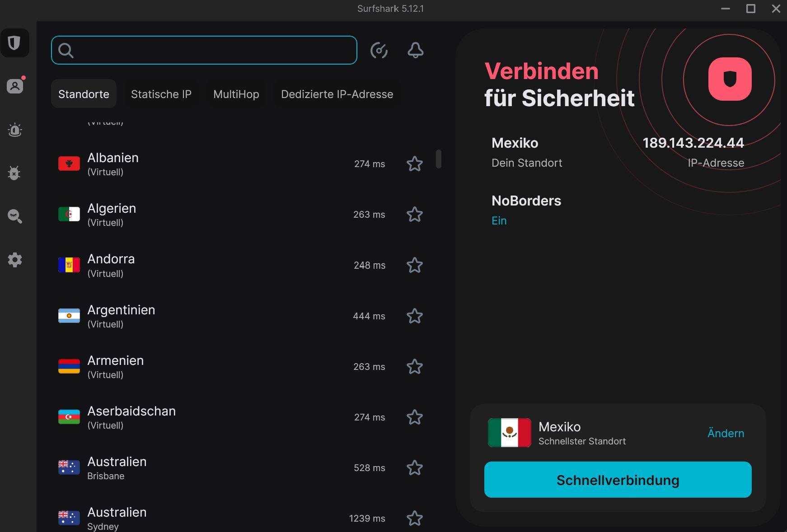
Task: Click the location list scrollbar thumb
Action: (438, 159)
